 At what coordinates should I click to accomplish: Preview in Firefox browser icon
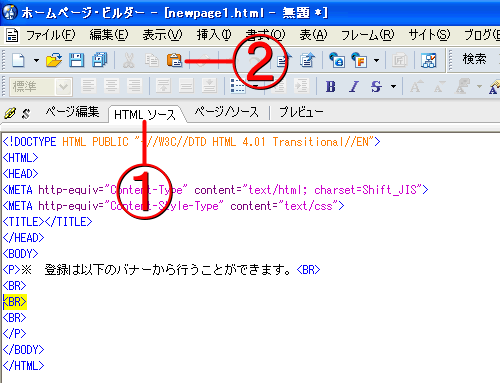[359, 60]
